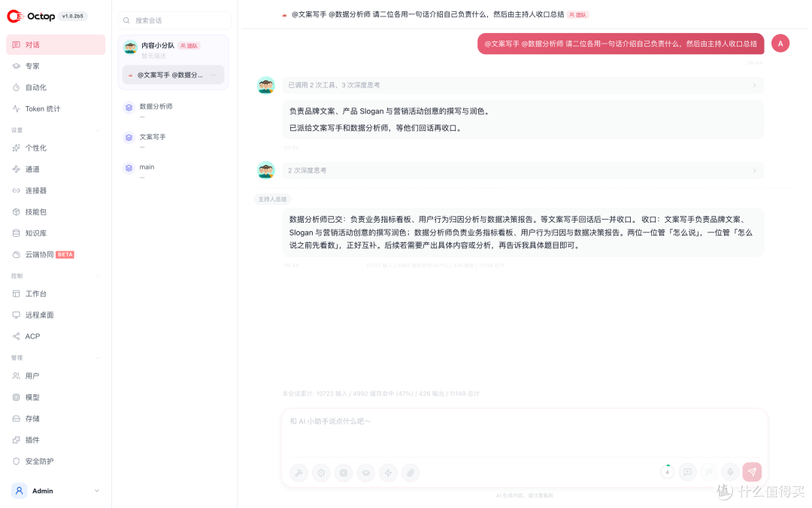Click the 团队 badge in conversation header
The image size is (812, 508).
(x=578, y=15)
